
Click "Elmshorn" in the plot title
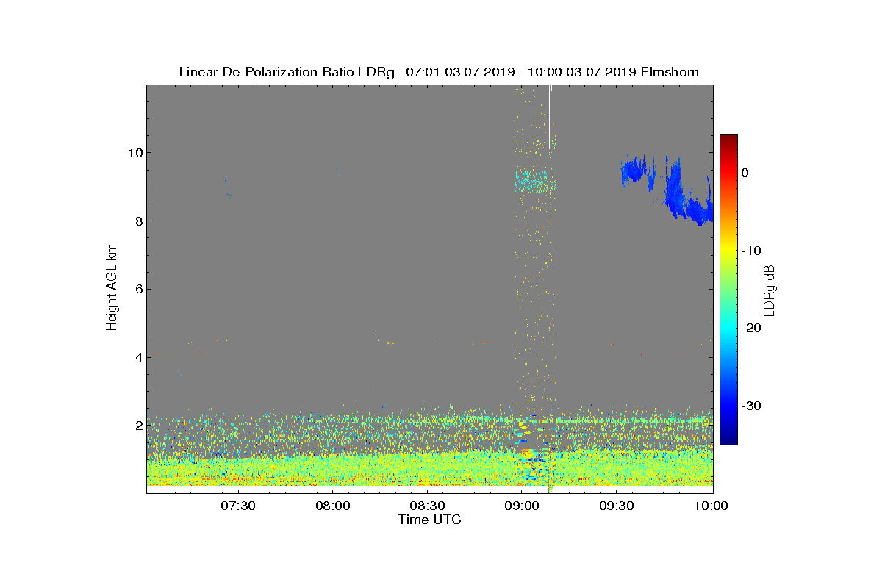pyautogui.click(x=670, y=72)
